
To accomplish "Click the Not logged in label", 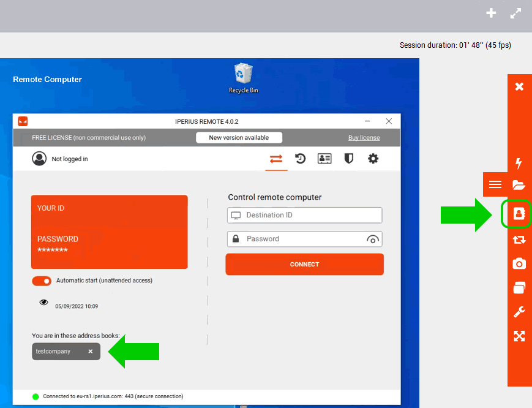I will pos(70,159).
